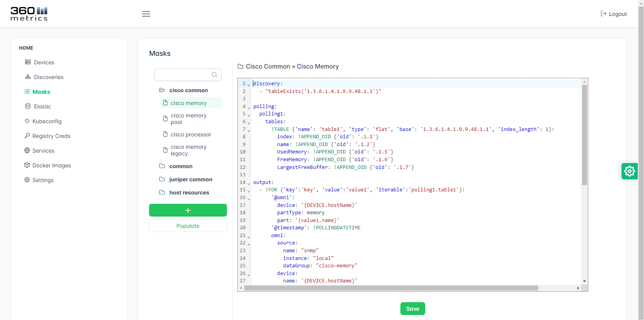Fold line 26 device block
Viewport: 644px width, 320px height.
pos(249,275)
